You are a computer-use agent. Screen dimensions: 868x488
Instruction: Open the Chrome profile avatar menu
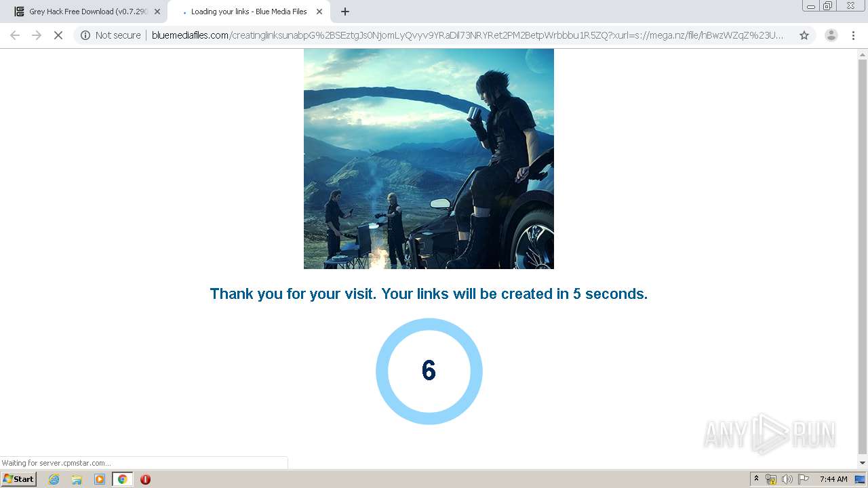[831, 35]
